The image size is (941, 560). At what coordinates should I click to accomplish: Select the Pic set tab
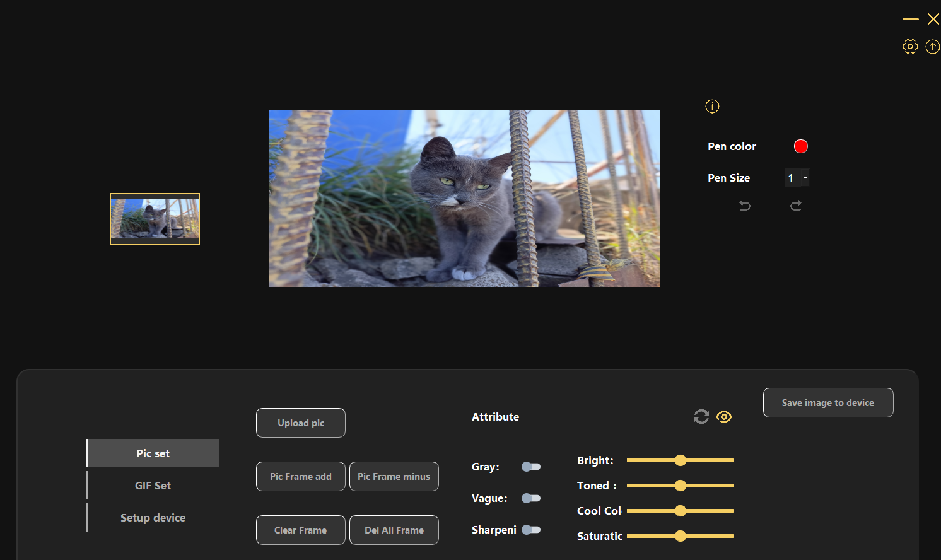click(153, 453)
